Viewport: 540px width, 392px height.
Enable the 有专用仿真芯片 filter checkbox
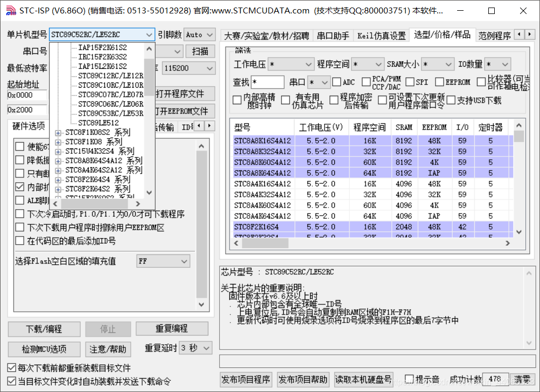[285, 101]
